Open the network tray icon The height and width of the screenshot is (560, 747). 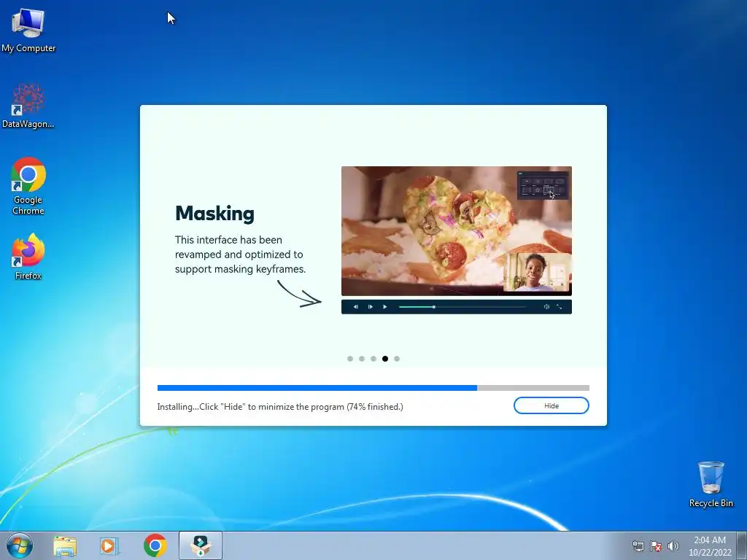pyautogui.click(x=638, y=546)
